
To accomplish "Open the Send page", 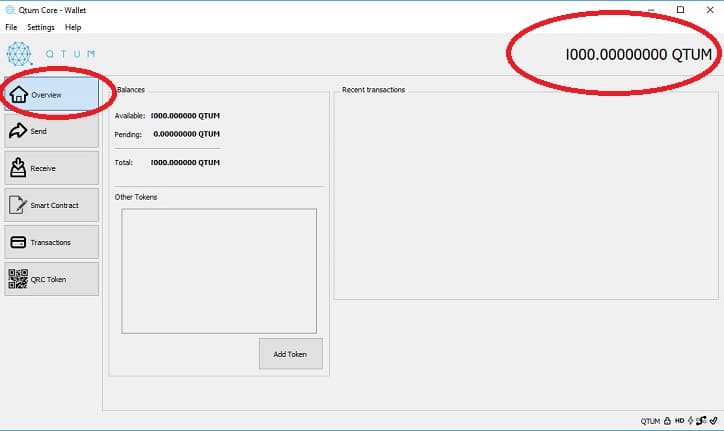I will click(51, 131).
